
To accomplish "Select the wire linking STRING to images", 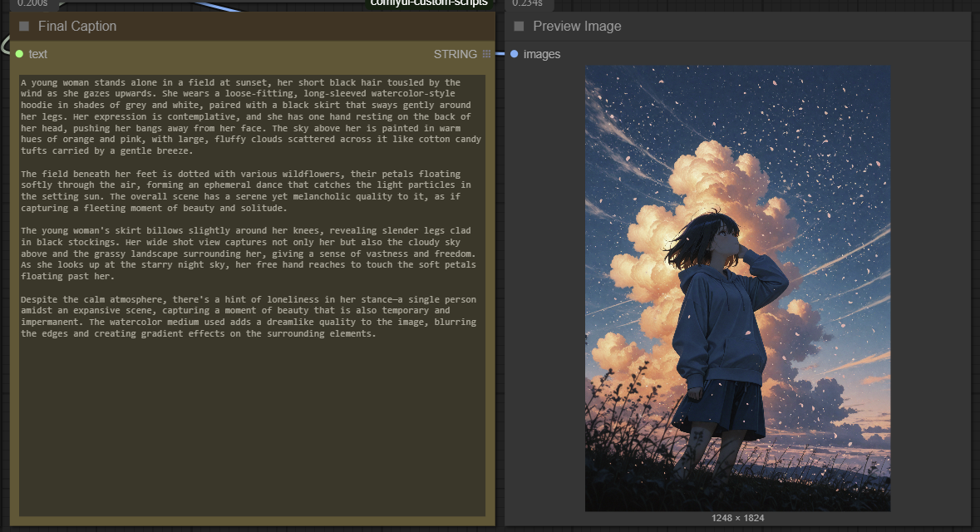I will 500,54.
